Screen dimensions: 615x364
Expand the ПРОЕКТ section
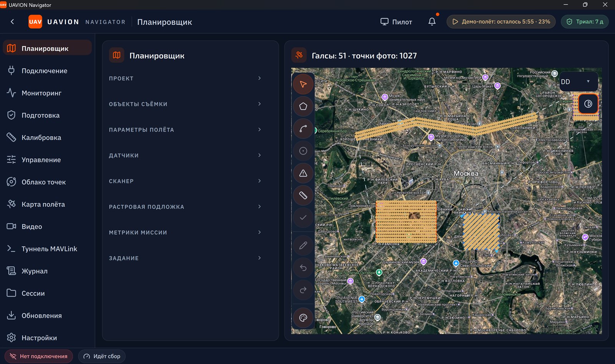click(x=185, y=78)
